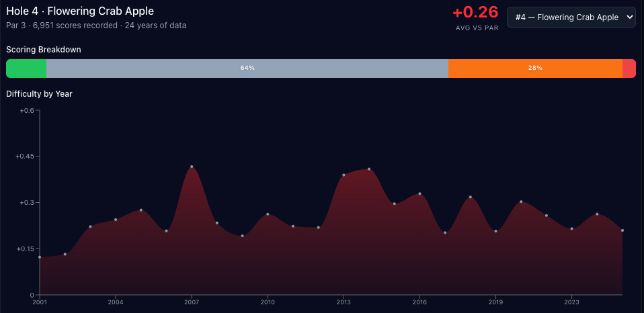Select the 2001 data point on chart

tap(40, 257)
